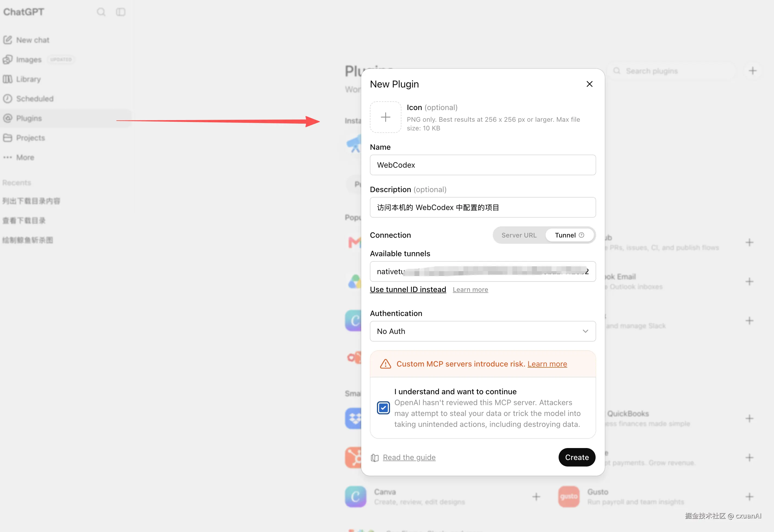This screenshot has width=774, height=532.
Task: Open the Gusto plugin title
Action: 598,492
